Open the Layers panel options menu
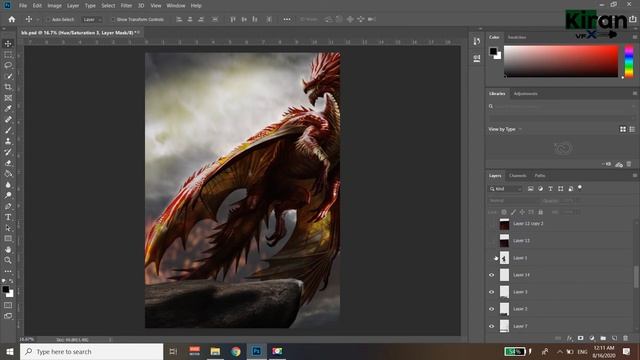 pos(634,176)
